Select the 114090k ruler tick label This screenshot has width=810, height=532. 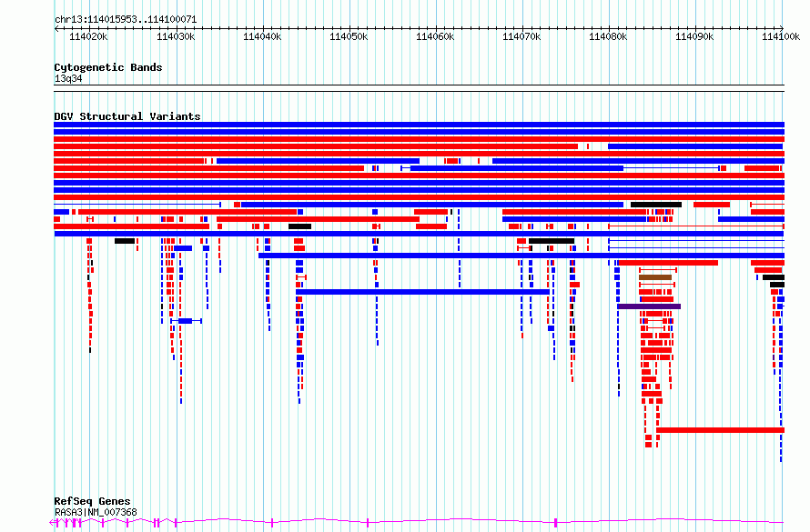pyautogui.click(x=694, y=36)
